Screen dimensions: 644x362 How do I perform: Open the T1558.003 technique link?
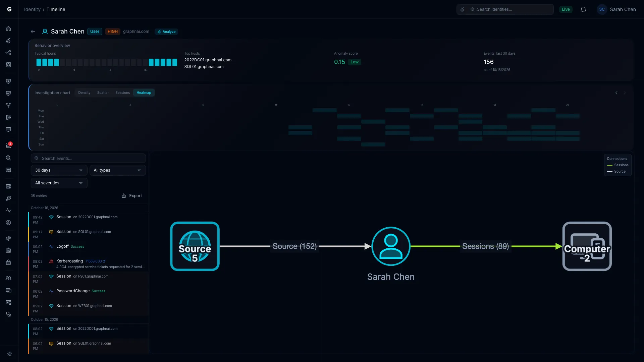coord(95,261)
